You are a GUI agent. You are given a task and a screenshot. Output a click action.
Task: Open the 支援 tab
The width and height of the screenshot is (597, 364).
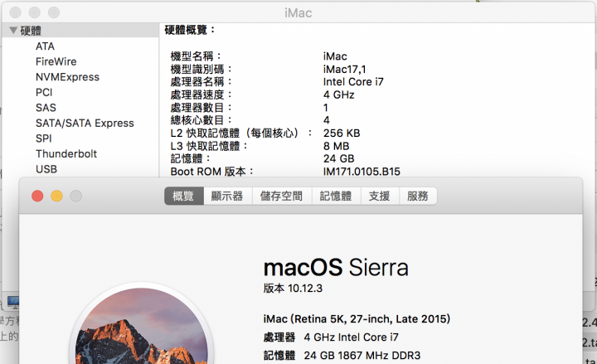click(380, 196)
